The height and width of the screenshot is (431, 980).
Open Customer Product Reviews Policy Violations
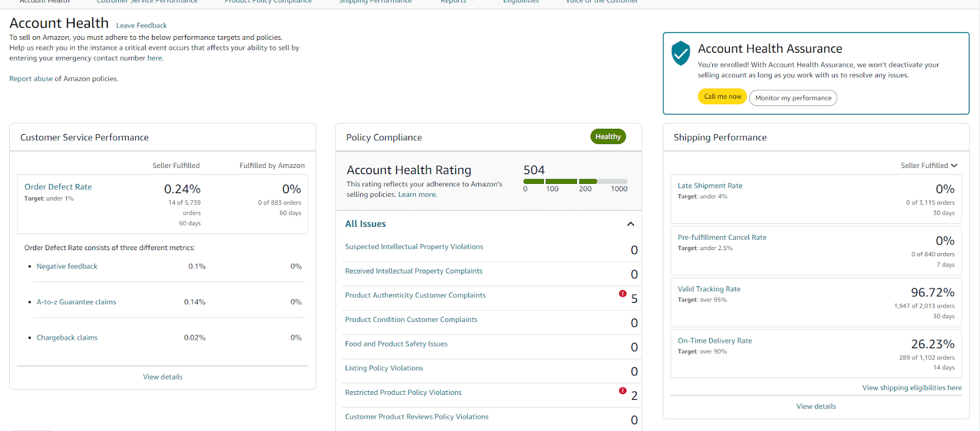[417, 416]
